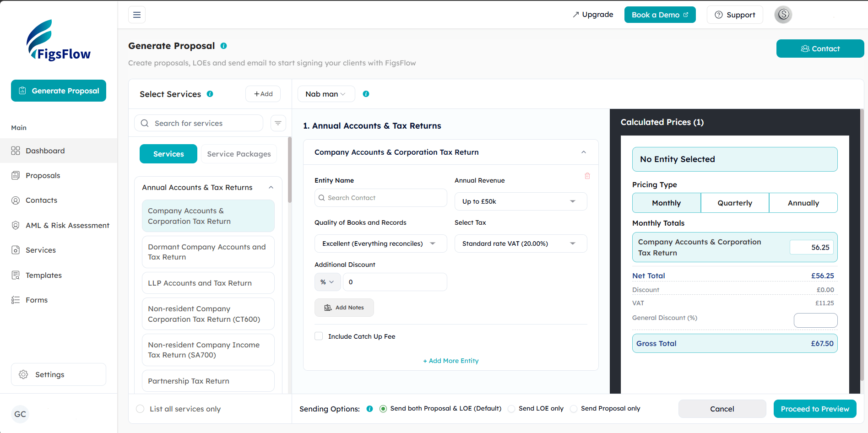Screen dimensions: 868x433
Task: Switch to the Services tab
Action: click(168, 154)
